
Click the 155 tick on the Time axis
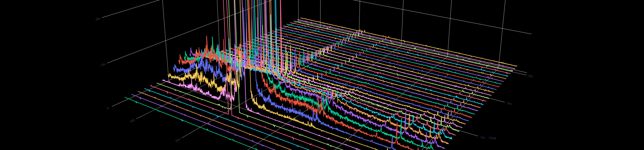pos(482,138)
